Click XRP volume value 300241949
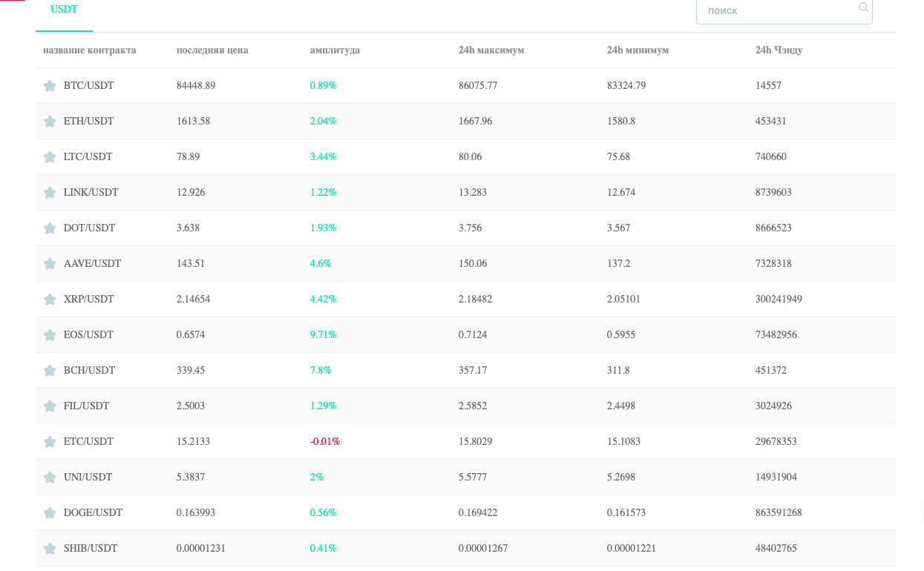This screenshot has width=924, height=571. coord(779,300)
